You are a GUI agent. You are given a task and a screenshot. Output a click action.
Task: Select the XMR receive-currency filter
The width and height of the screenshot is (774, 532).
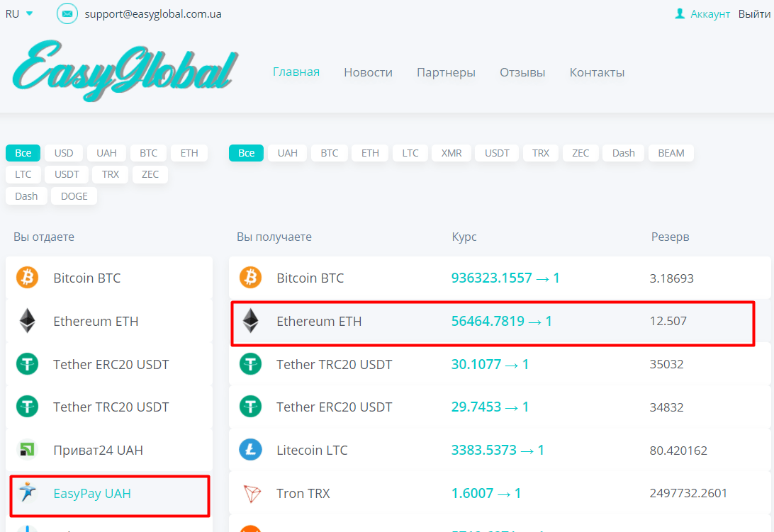(451, 153)
